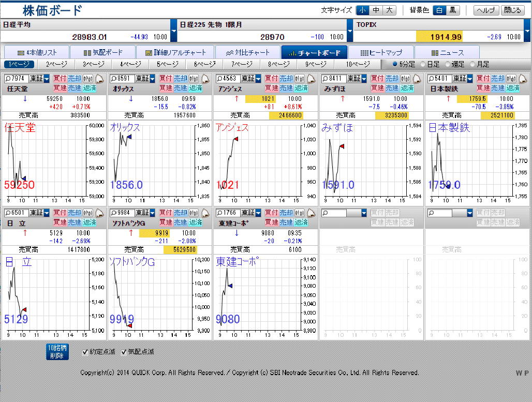This screenshot has width=532, height=402.
Task: Click alert bell icon for オリックス 8591
Action: (205, 79)
